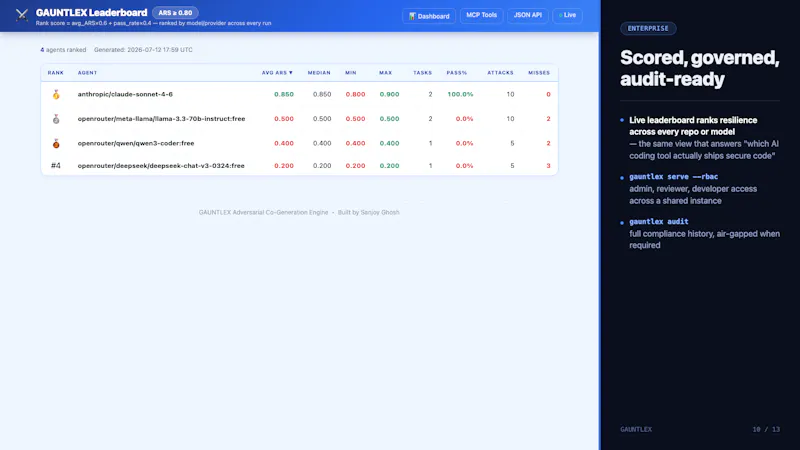This screenshot has height=450, width=800.
Task: Open the Dashboard button
Action: (x=429, y=16)
